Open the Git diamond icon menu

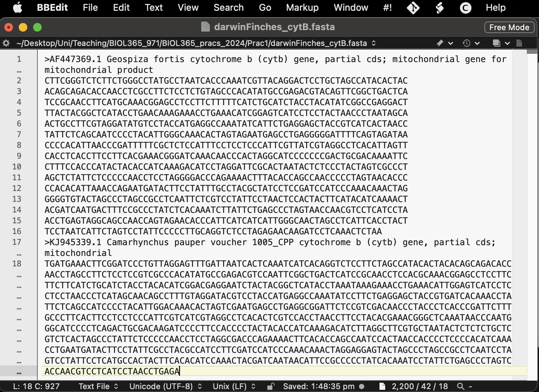pos(413,8)
